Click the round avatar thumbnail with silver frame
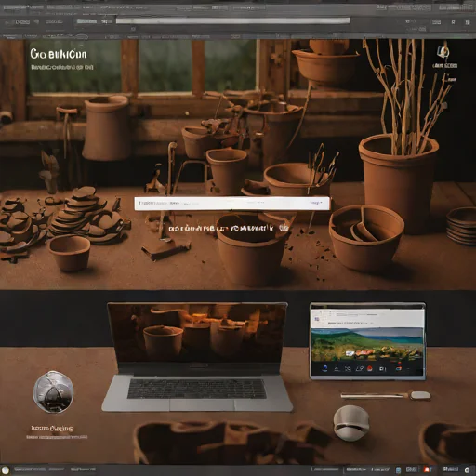This screenshot has height=476, width=476. pyautogui.click(x=53, y=391)
